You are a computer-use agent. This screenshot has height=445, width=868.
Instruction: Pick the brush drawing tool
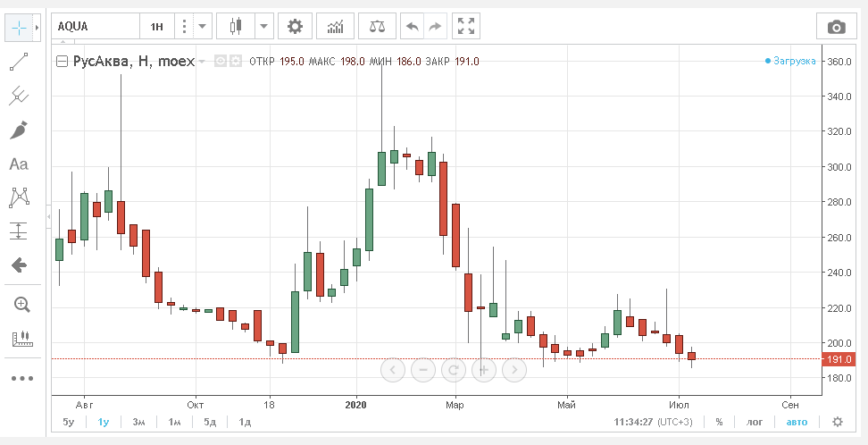[19, 130]
